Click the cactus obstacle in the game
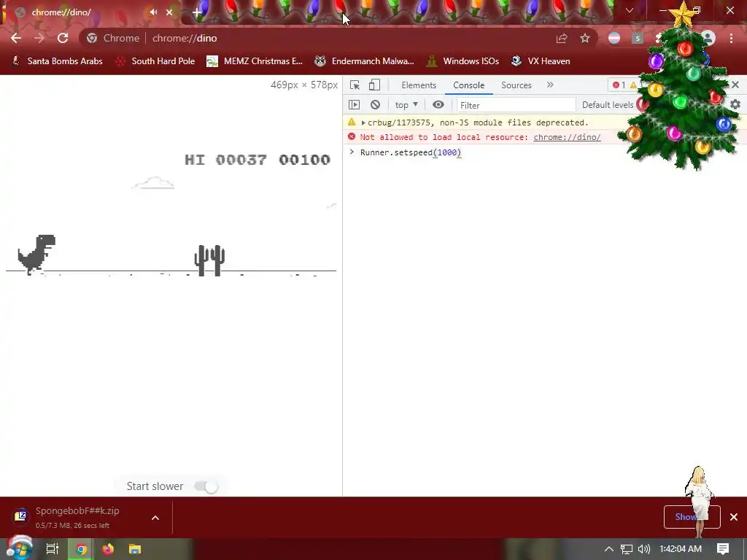Screen dimensions: 747x560 [209, 260]
